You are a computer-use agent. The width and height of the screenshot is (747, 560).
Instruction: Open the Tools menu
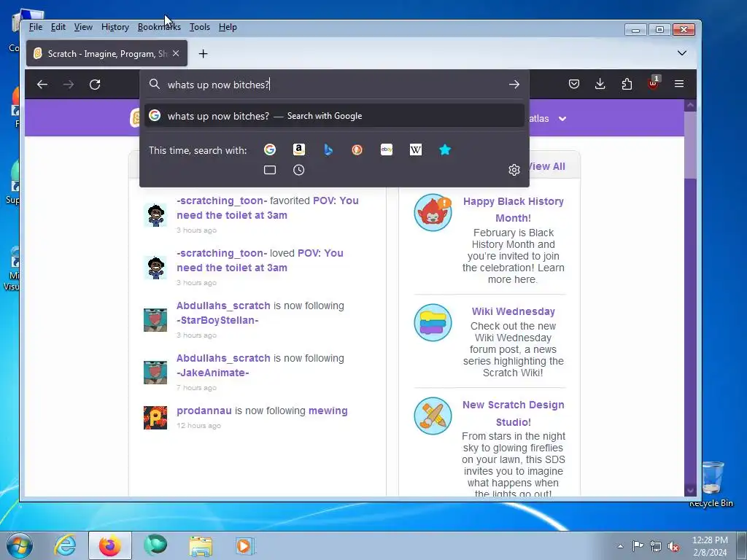point(200,27)
